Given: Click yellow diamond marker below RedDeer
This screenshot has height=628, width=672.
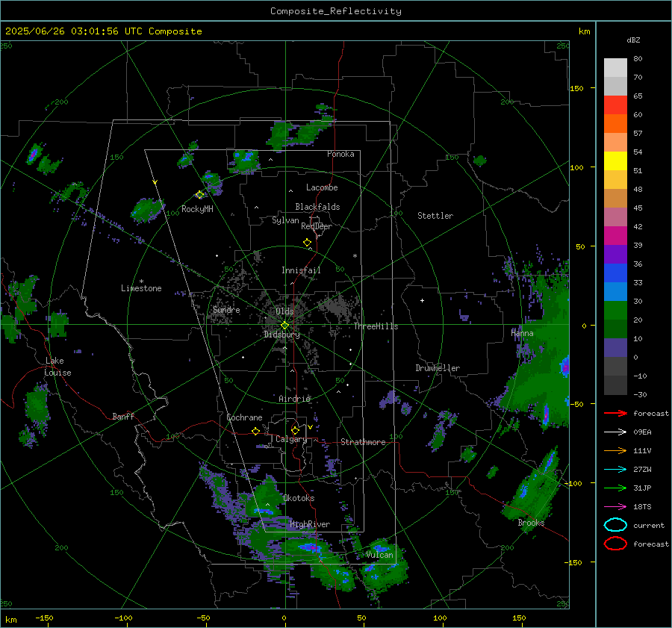Looking at the screenshot, I should click(x=307, y=242).
